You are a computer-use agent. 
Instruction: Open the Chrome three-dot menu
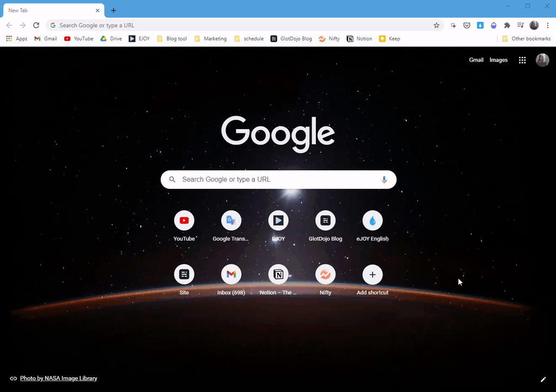pos(547,25)
